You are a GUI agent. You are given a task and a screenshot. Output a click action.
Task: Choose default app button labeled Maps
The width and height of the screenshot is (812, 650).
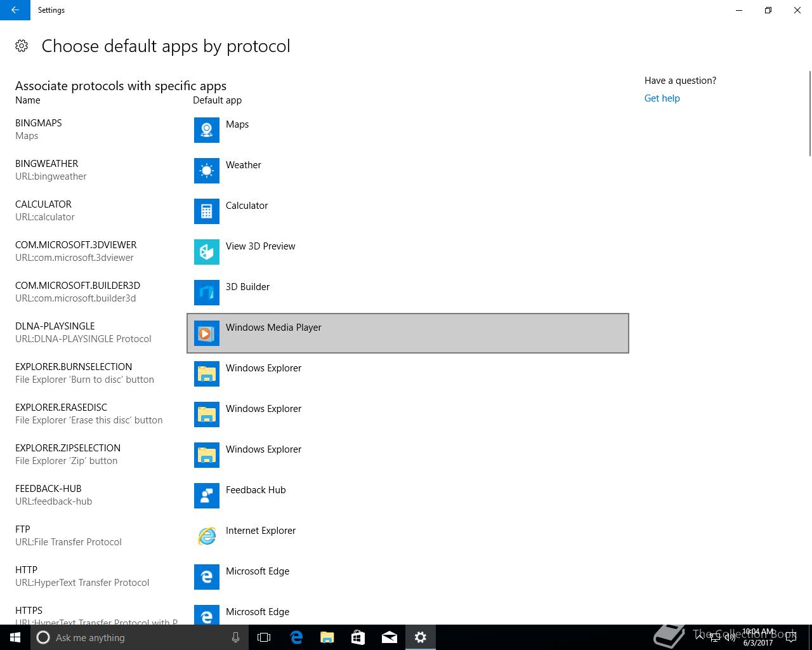408,130
